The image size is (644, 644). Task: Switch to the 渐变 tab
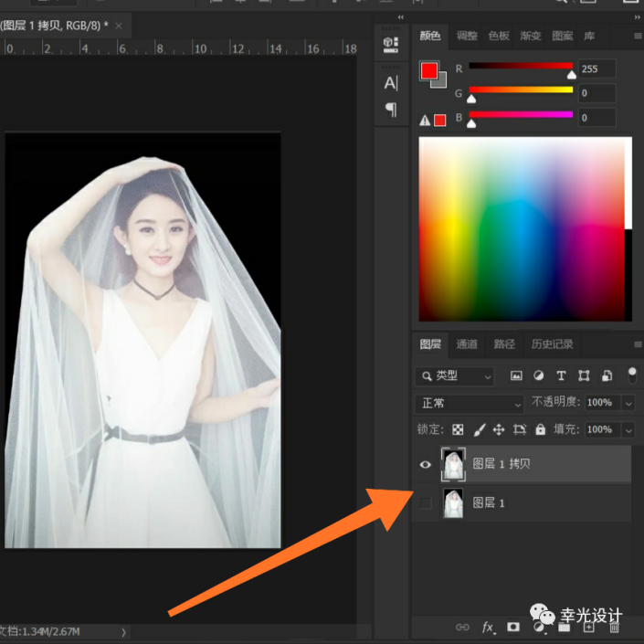pyautogui.click(x=531, y=37)
